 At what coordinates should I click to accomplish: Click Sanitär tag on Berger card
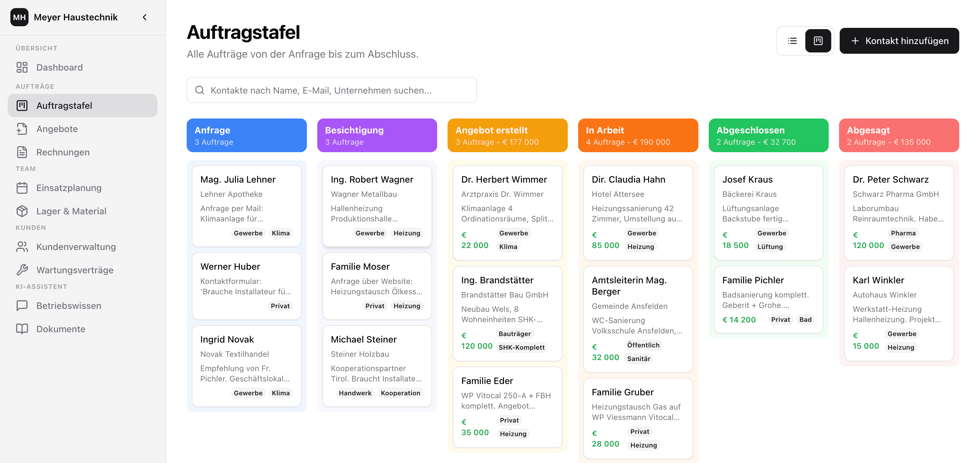point(638,359)
